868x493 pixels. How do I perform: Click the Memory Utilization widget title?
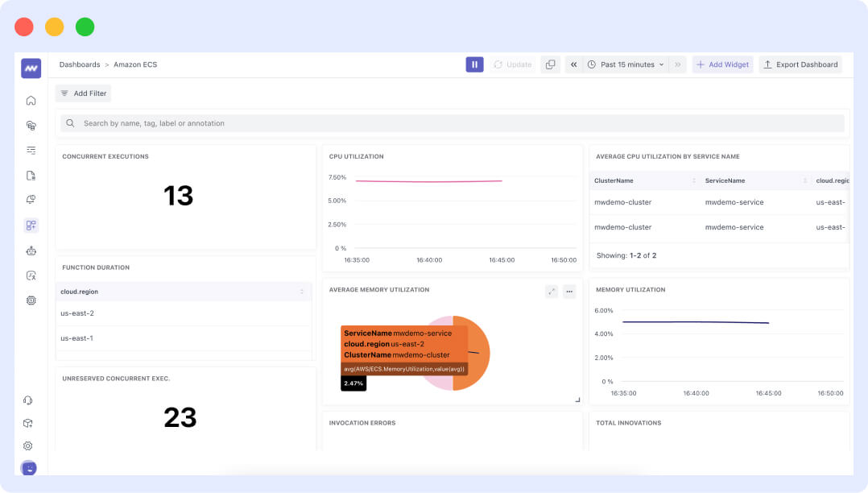(x=630, y=289)
